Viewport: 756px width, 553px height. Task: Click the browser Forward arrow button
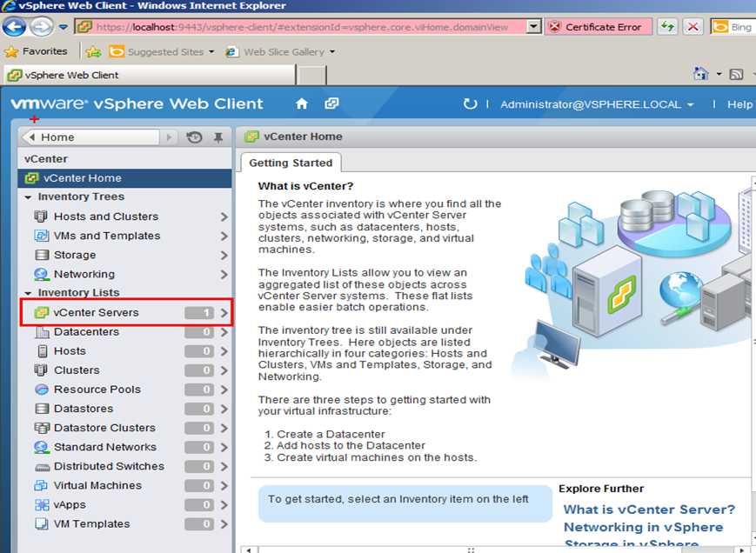(x=41, y=26)
